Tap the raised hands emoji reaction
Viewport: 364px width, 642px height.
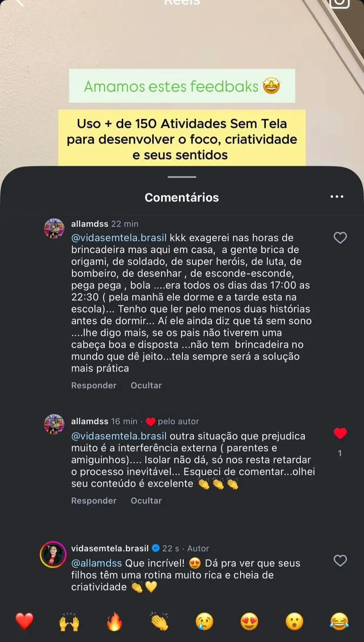[69, 622]
